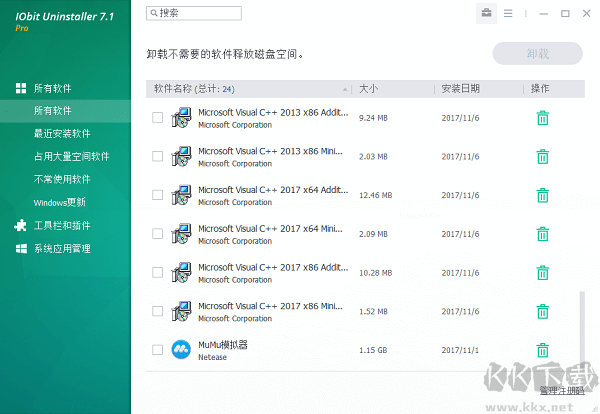
Task: Check the box for Visual C++ 2017 x64 Additional
Action: click(157, 195)
